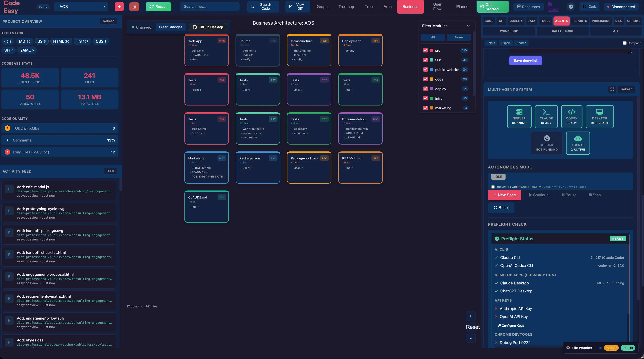Screen dimensions: 644x359
Task: Uncheck the src module checkbox
Action: click(425, 50)
